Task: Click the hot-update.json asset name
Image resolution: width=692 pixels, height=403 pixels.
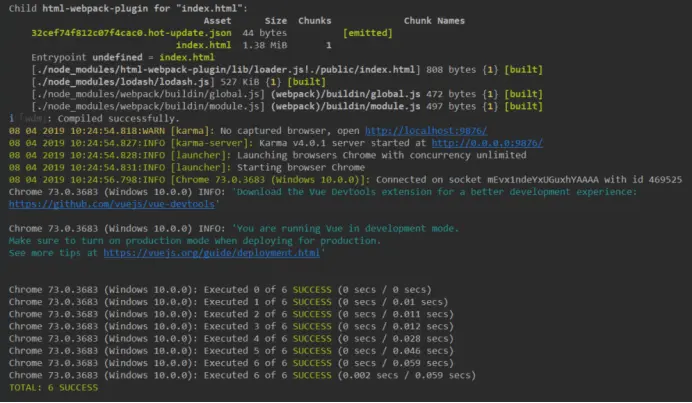Action: (131, 33)
